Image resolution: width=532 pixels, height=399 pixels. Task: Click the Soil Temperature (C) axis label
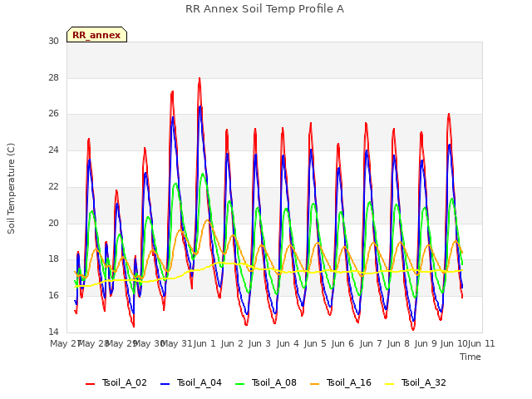coord(11,189)
